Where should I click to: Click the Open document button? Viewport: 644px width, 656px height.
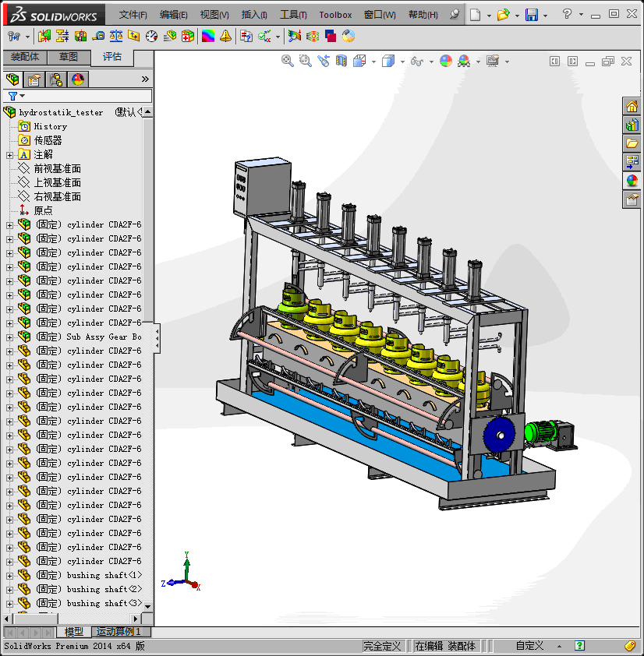point(504,15)
